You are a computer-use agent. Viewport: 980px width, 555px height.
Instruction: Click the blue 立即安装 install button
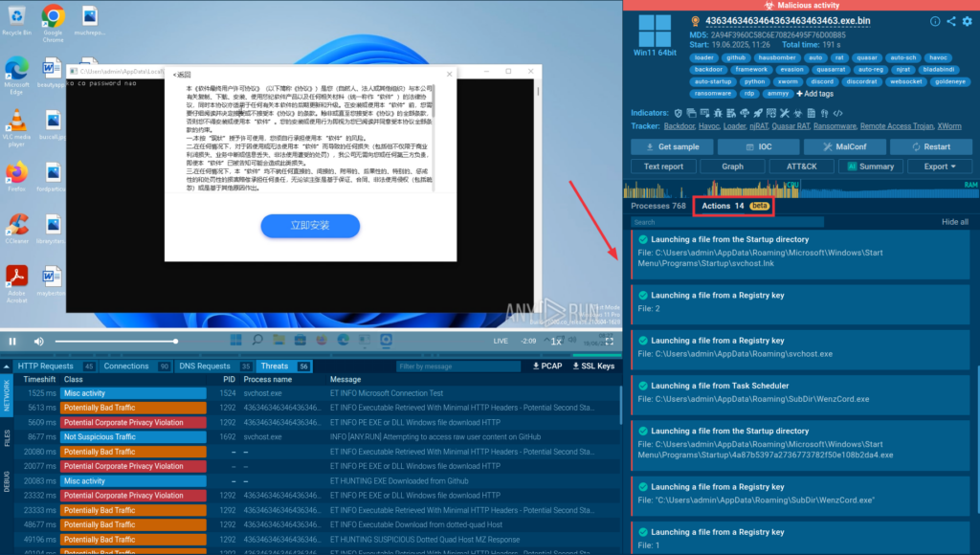click(310, 226)
